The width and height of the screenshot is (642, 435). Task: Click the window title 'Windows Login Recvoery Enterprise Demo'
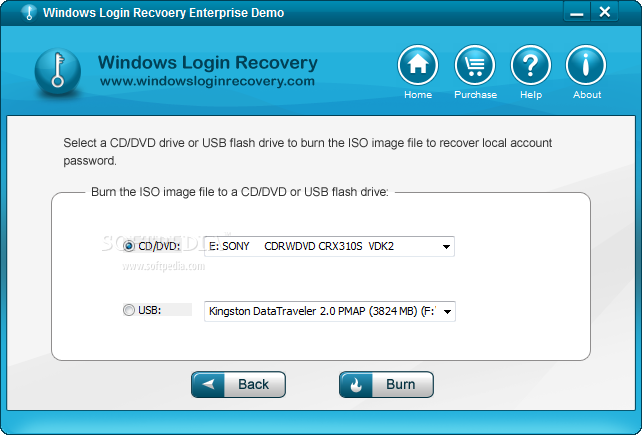coord(163,13)
